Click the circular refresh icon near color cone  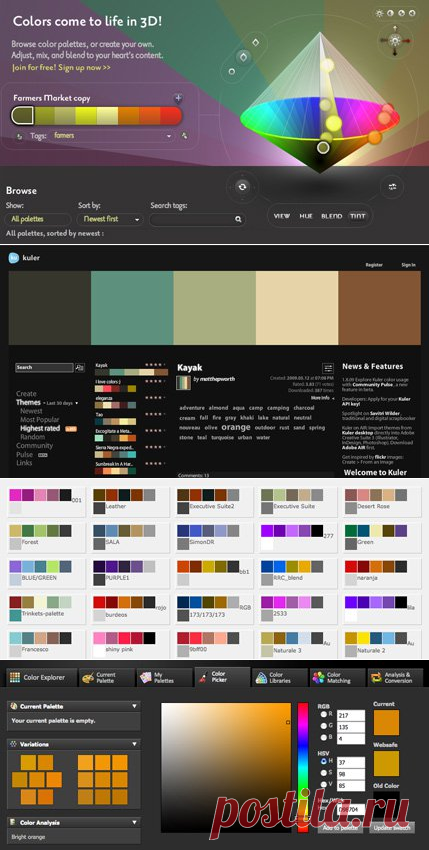(x=242, y=186)
